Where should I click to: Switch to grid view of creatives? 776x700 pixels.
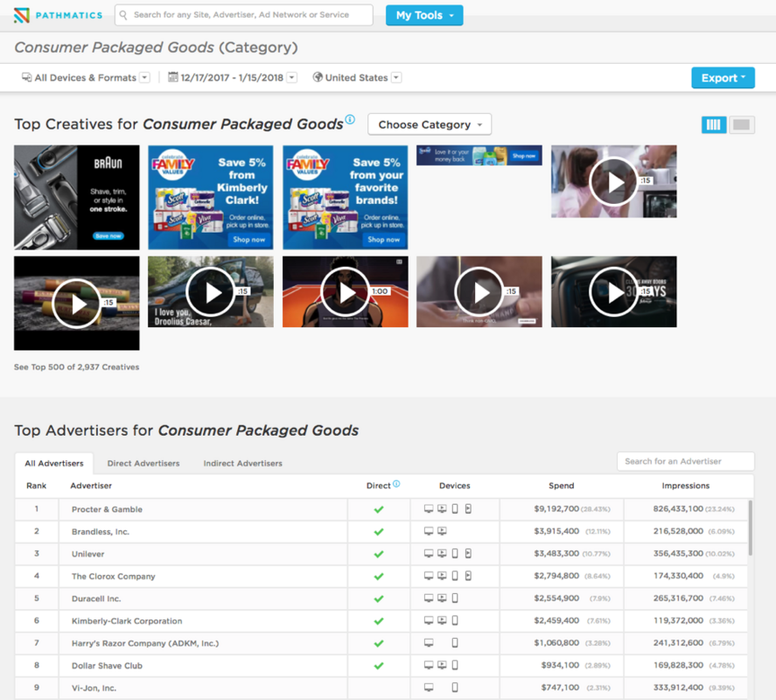[714, 125]
